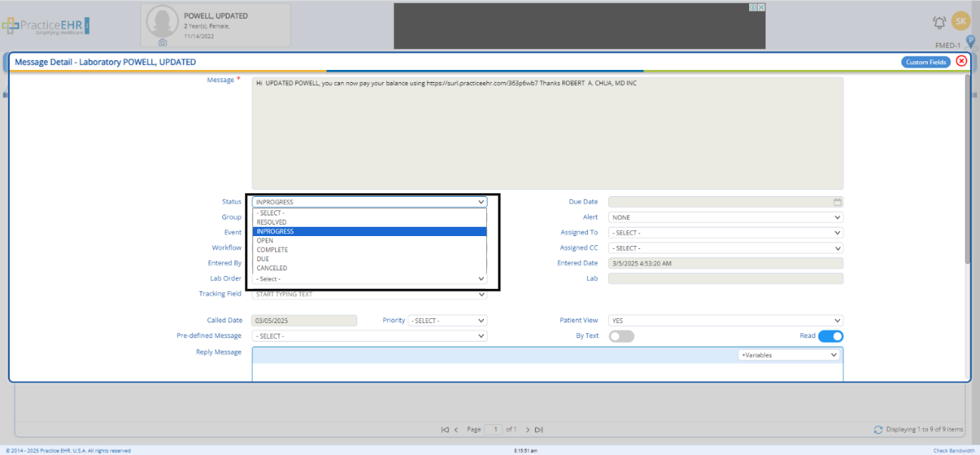Image resolution: width=980 pixels, height=455 pixels.
Task: Toggle the By Text switch
Action: click(621, 336)
